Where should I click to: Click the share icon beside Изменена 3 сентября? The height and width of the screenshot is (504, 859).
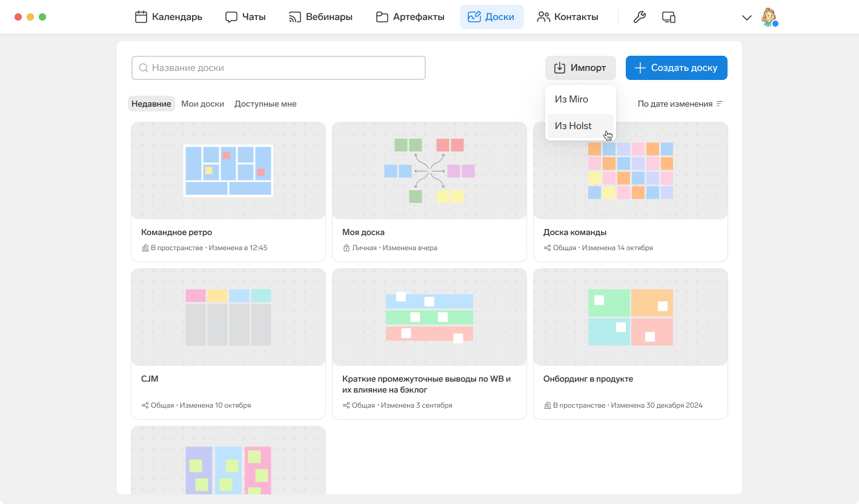click(347, 405)
